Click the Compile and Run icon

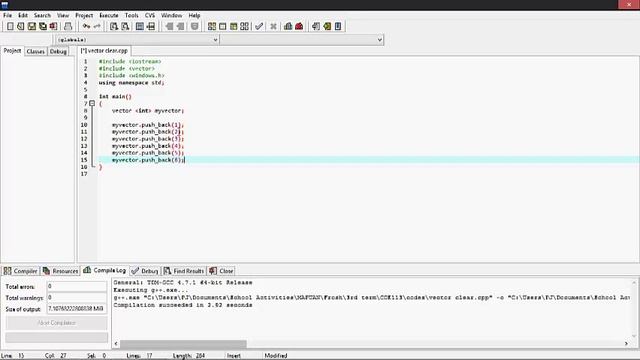click(233, 27)
